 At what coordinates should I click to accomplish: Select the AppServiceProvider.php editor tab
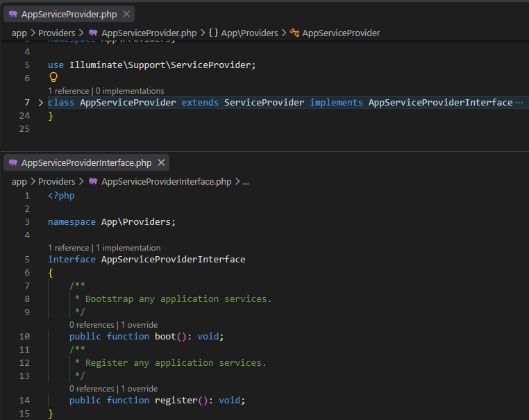click(69, 14)
